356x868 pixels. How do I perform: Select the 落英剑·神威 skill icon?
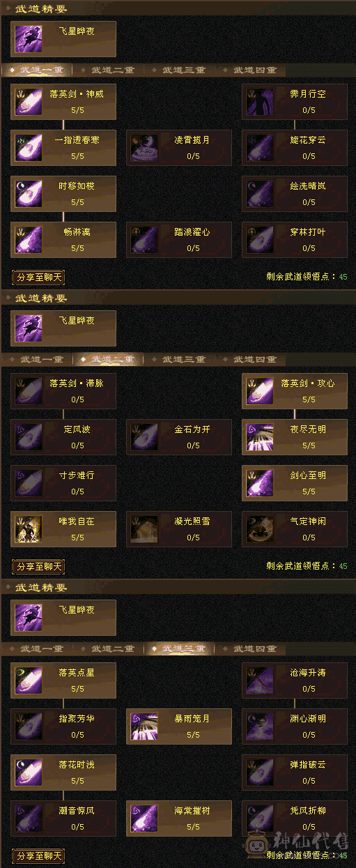[28, 101]
